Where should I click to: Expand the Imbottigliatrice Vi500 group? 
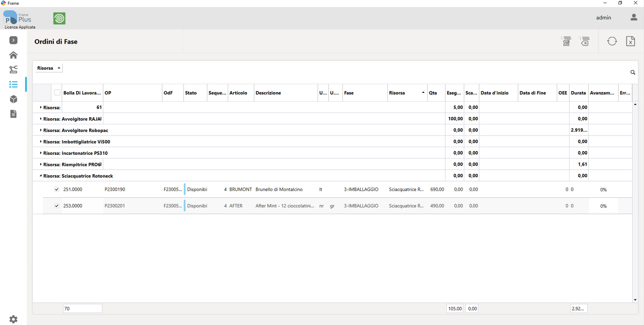point(41,142)
